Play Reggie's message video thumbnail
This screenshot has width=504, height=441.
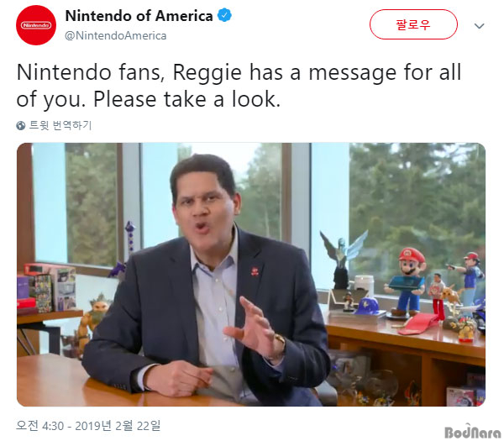(251, 275)
